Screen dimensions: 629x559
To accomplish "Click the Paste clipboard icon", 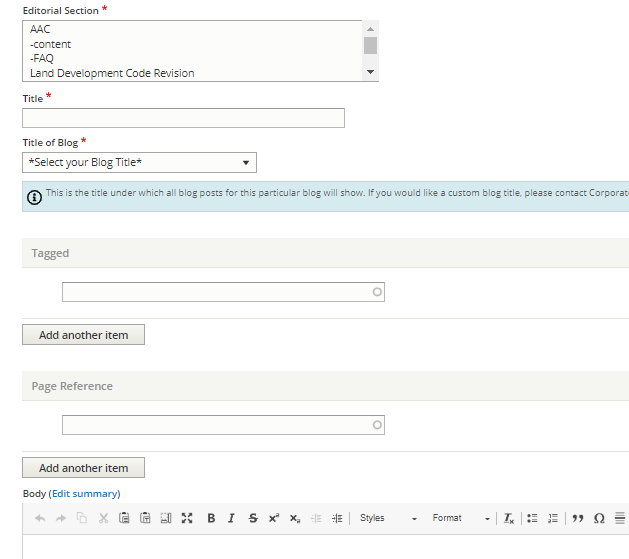I will click(124, 518).
